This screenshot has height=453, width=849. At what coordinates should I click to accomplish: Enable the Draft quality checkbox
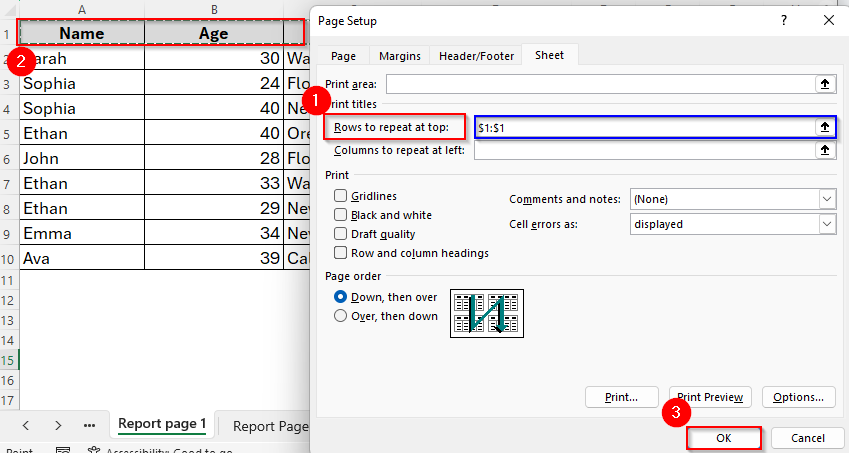tap(340, 234)
